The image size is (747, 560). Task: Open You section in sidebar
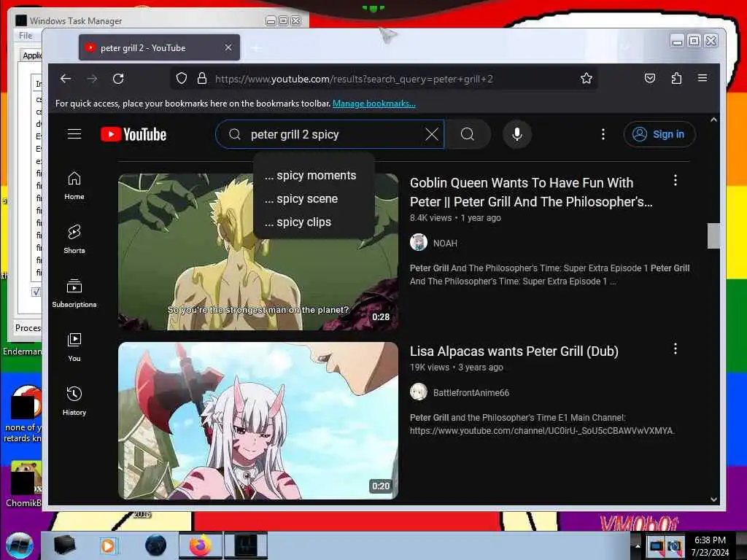(74, 347)
